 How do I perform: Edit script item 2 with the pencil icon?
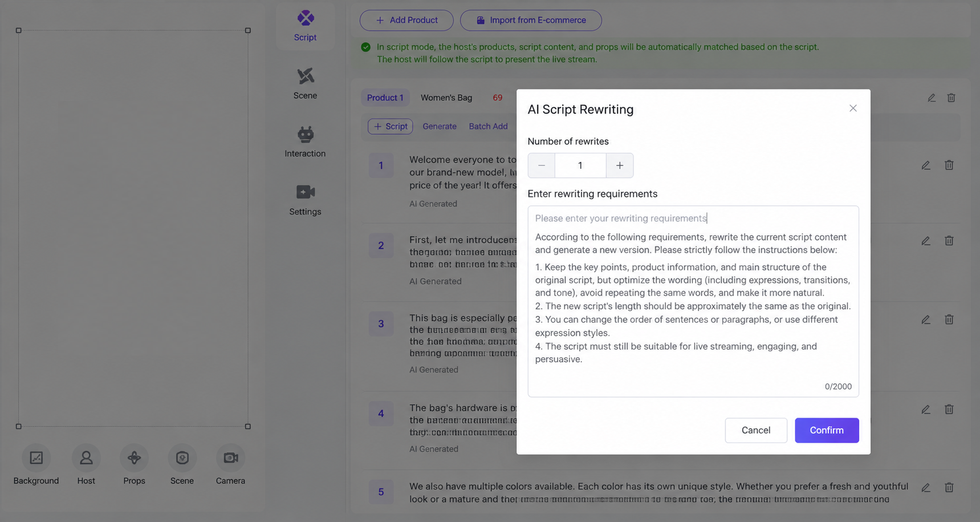coord(926,241)
